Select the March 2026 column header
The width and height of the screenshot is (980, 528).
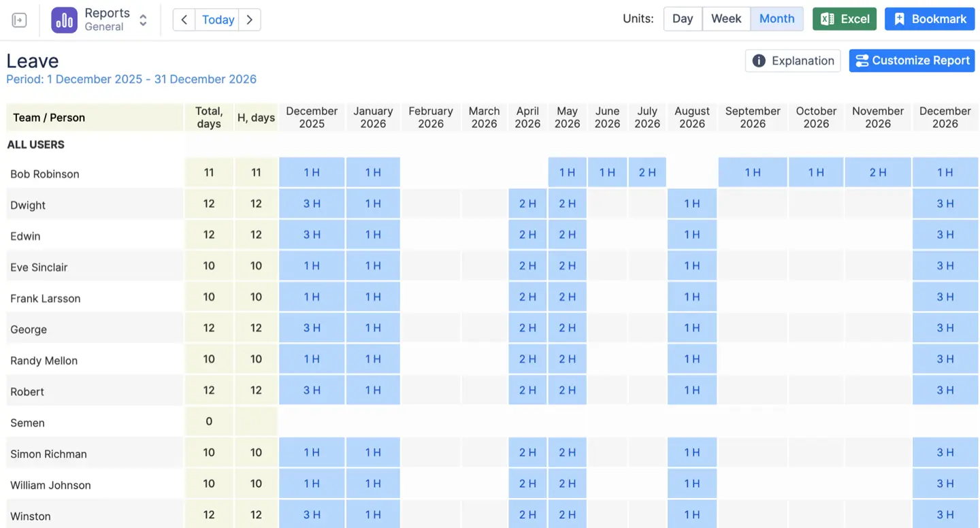pos(484,117)
